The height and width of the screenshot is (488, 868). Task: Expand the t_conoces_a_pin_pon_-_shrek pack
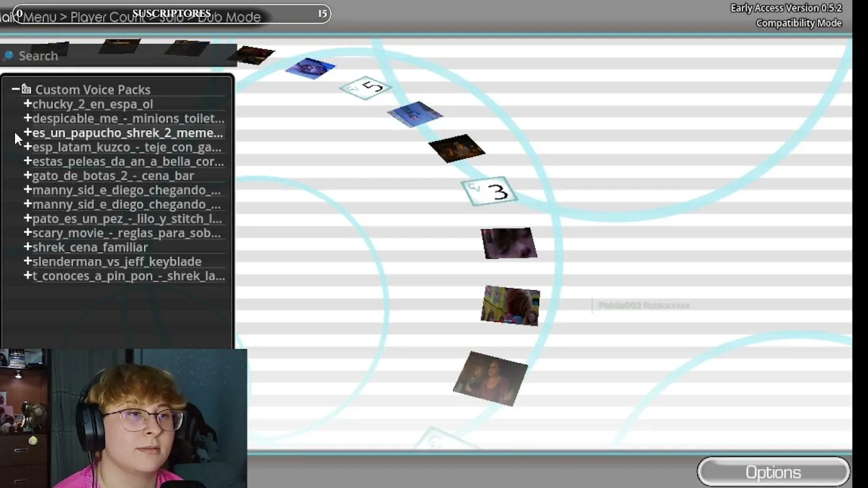click(28, 275)
